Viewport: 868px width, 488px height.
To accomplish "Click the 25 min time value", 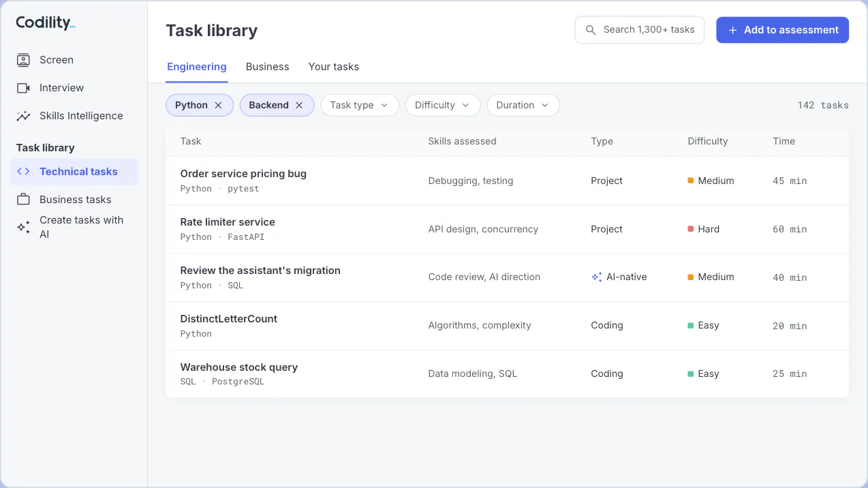I will click(x=790, y=373).
